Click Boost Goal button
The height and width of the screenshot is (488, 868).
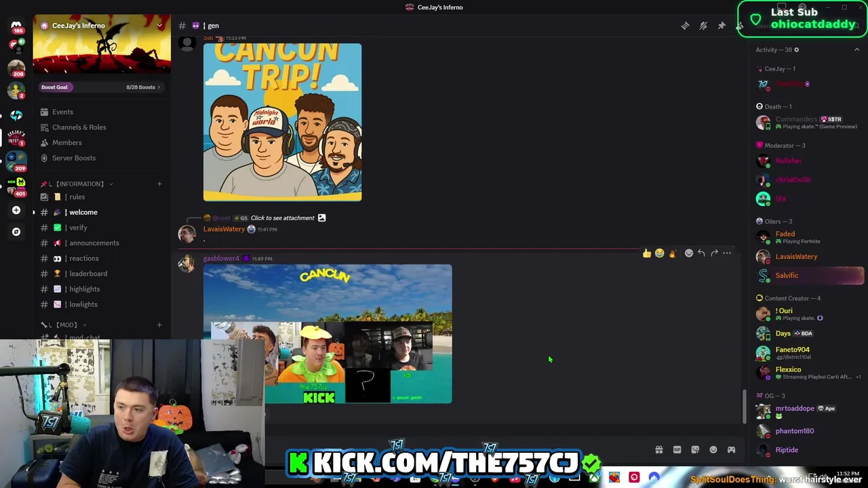pyautogui.click(x=54, y=87)
